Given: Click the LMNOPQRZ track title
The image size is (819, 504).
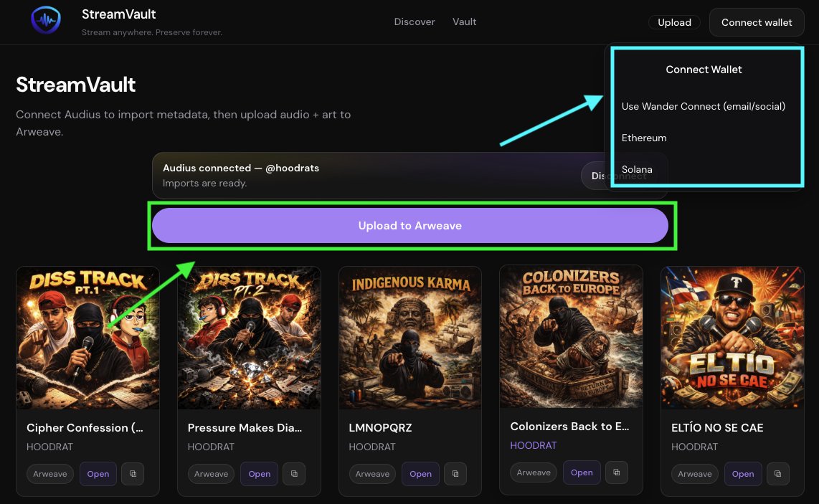Looking at the screenshot, I should pos(380,428).
